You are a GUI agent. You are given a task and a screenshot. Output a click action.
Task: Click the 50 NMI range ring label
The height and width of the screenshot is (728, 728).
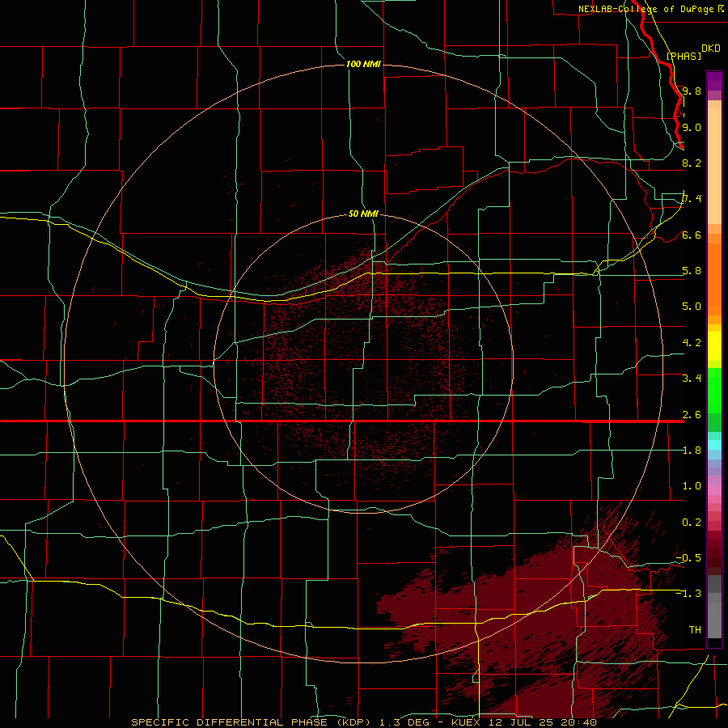(363, 214)
